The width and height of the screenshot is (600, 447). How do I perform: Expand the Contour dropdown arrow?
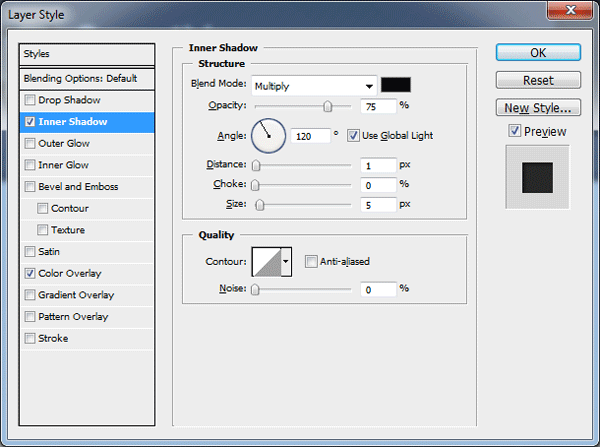click(287, 262)
